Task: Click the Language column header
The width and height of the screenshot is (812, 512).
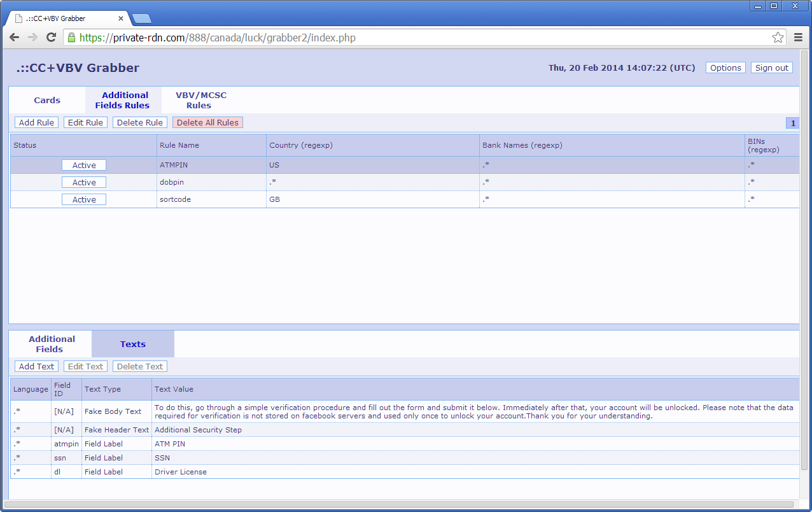Action: tap(31, 389)
